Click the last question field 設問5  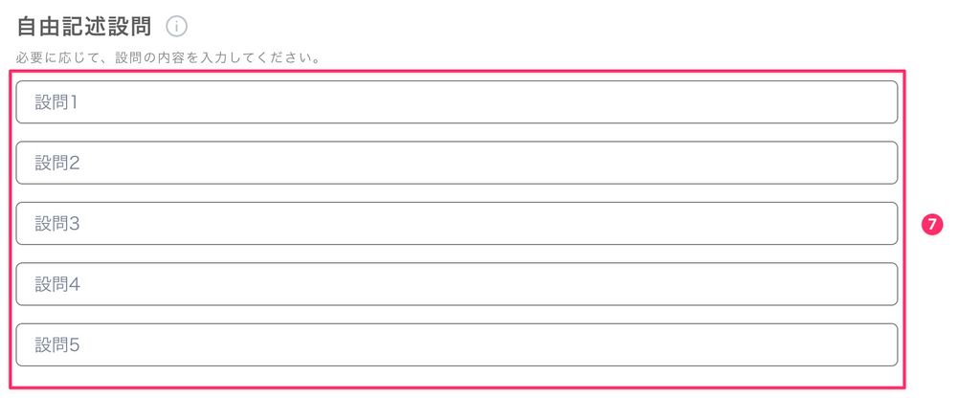pos(457,344)
